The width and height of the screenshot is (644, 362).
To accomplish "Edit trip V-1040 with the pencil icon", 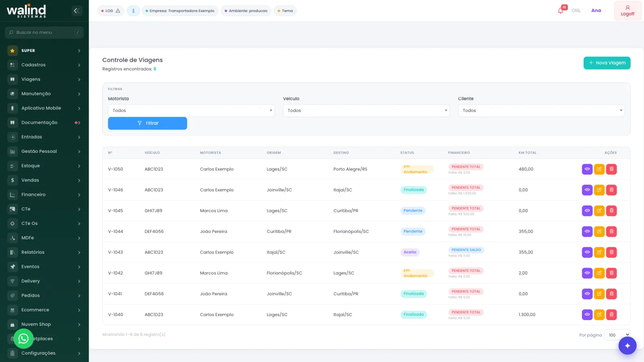I will click(x=599, y=315).
